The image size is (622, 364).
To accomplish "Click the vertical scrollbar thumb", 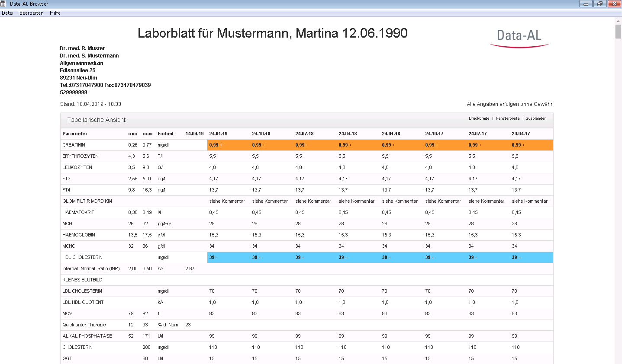I will coord(618,32).
